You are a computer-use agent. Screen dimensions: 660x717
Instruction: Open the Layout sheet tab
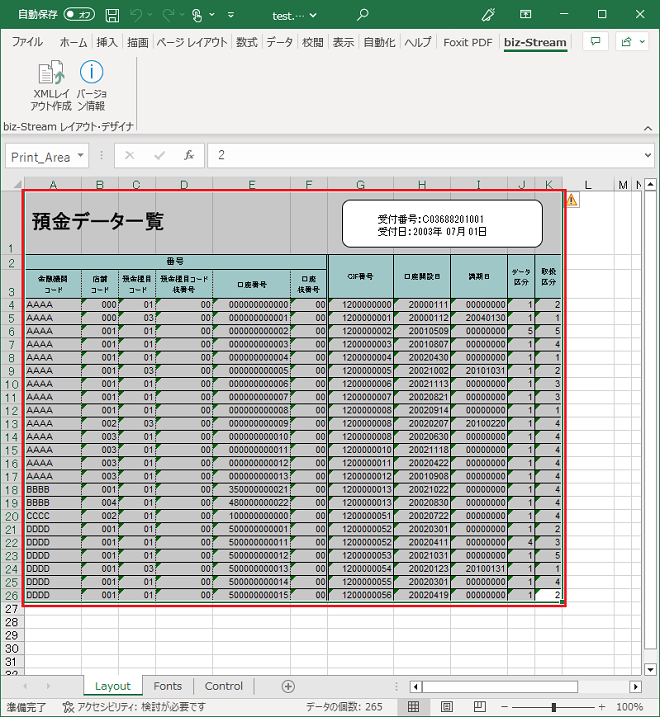point(113,686)
